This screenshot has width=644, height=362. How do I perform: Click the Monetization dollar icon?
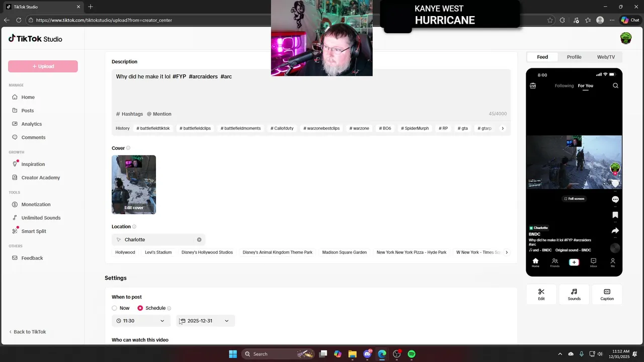(x=16, y=205)
